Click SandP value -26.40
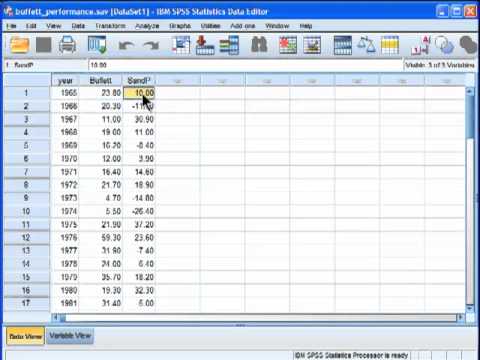This screenshot has height=360, width=480. (x=139, y=211)
